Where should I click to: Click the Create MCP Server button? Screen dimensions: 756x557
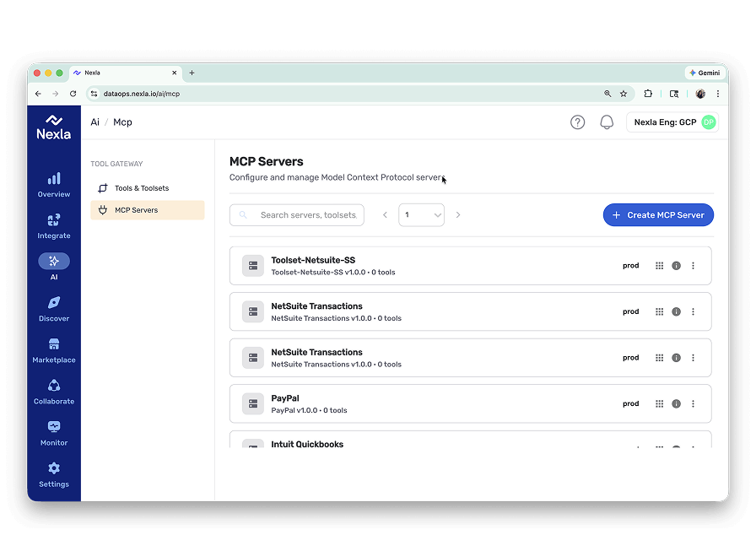pos(657,214)
